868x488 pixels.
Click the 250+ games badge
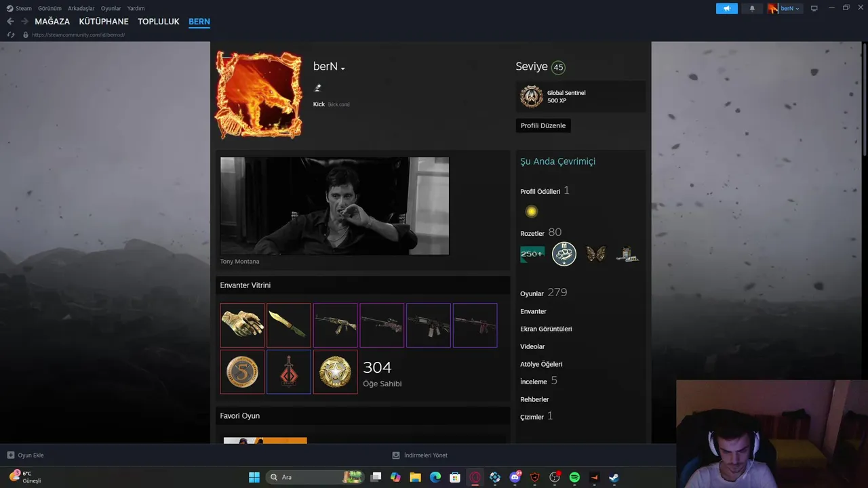(x=532, y=254)
